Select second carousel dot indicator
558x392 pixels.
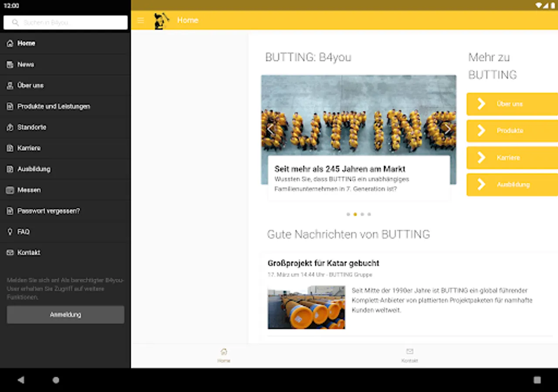355,214
